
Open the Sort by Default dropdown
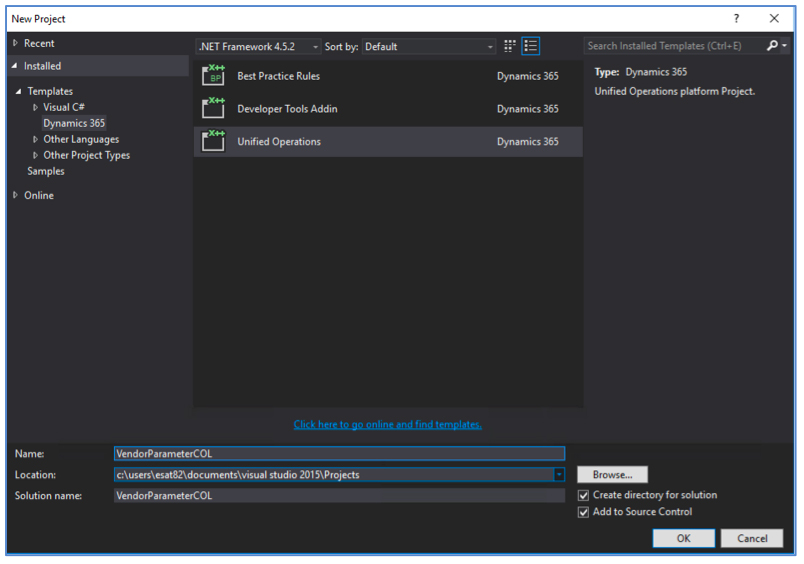pyautogui.click(x=429, y=47)
